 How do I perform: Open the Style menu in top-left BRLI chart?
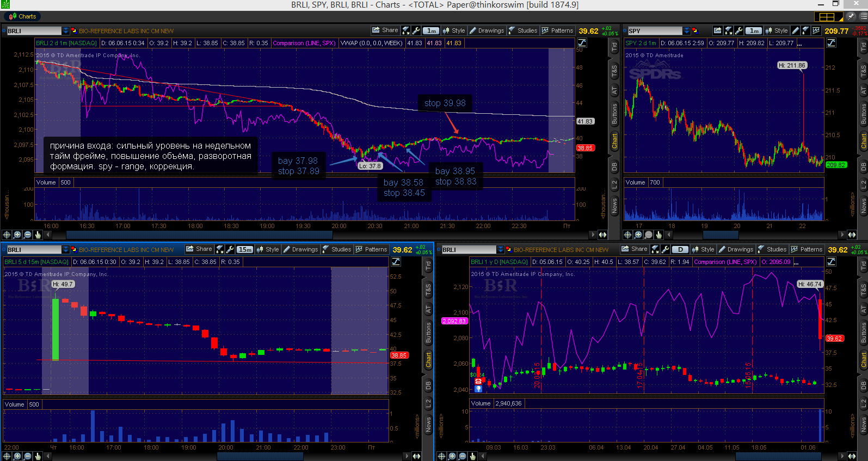(x=454, y=30)
